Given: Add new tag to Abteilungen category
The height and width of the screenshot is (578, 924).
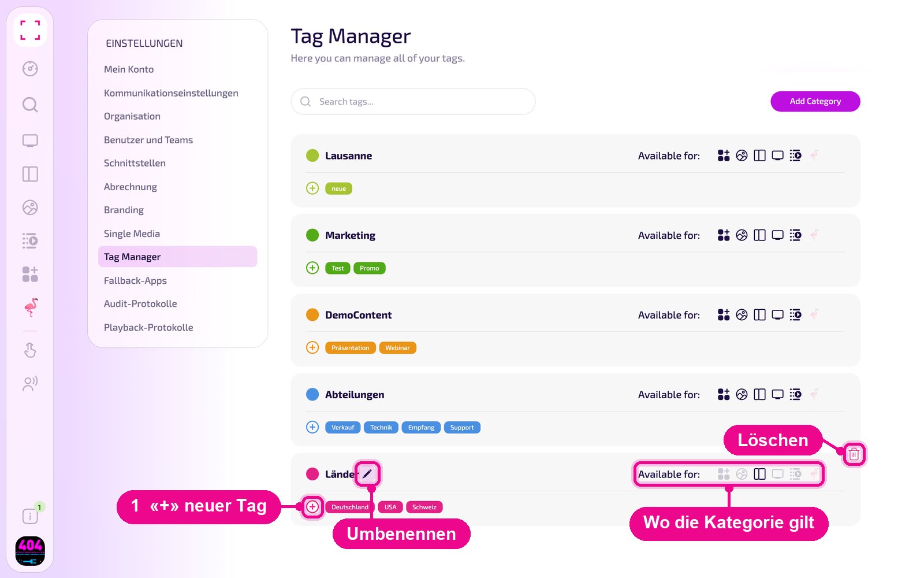Looking at the screenshot, I should coord(312,427).
